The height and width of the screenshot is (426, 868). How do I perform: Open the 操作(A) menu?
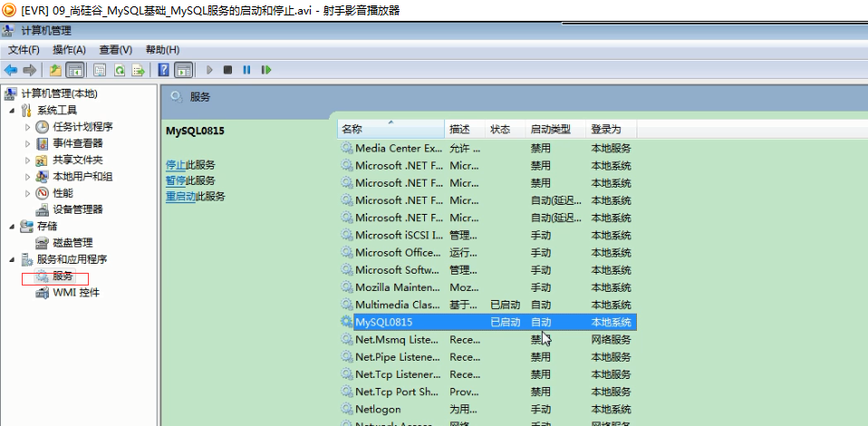(69, 50)
